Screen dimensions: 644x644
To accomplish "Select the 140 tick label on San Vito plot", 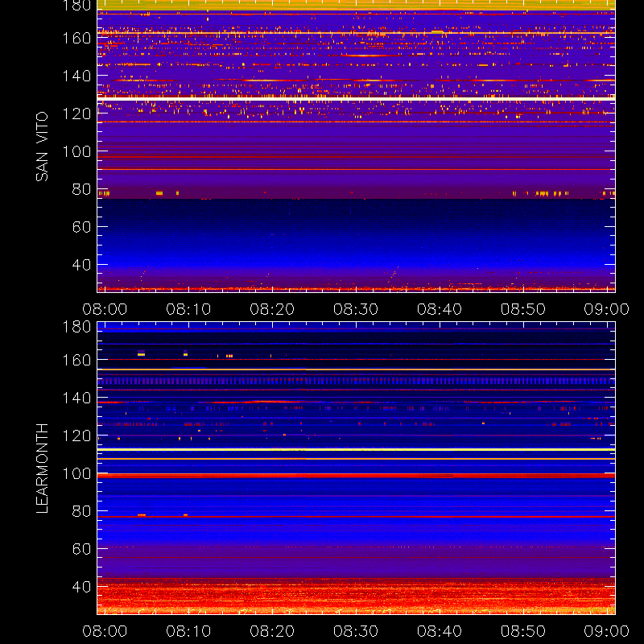I will 76,76.
